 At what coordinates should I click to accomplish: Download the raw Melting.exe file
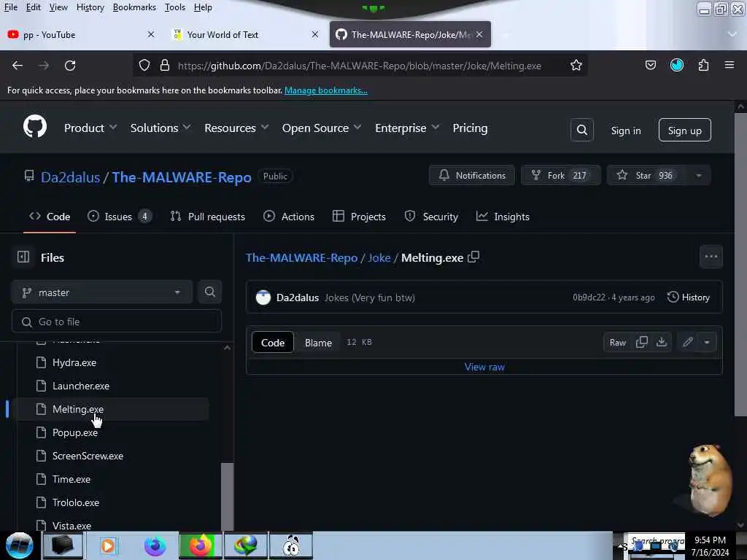point(661,342)
